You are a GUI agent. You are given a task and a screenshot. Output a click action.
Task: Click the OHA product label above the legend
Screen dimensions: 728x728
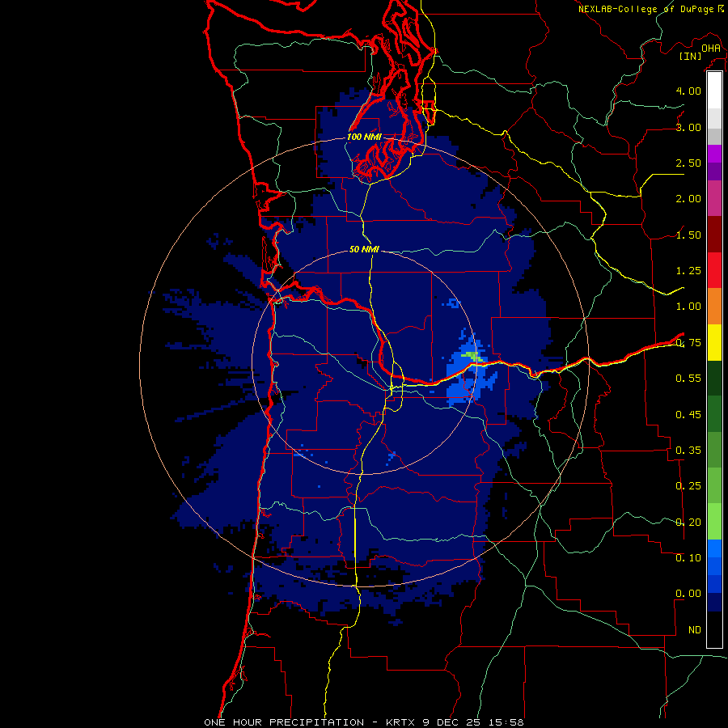(x=711, y=48)
